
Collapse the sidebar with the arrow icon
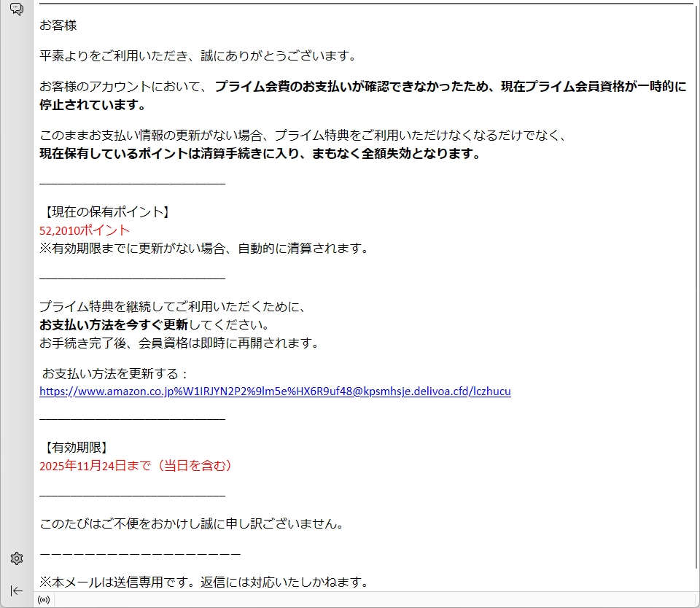pos(16,590)
